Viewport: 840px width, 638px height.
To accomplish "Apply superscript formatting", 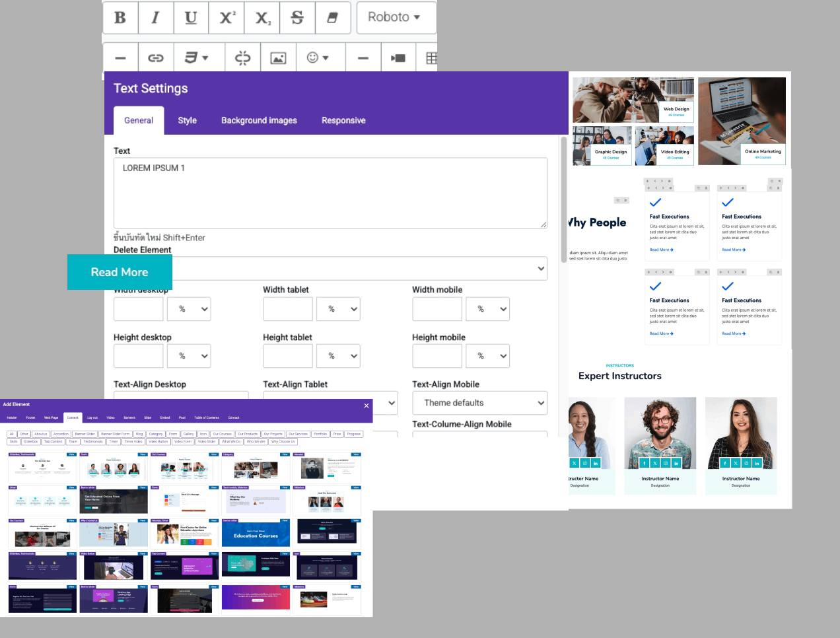I will tap(227, 17).
